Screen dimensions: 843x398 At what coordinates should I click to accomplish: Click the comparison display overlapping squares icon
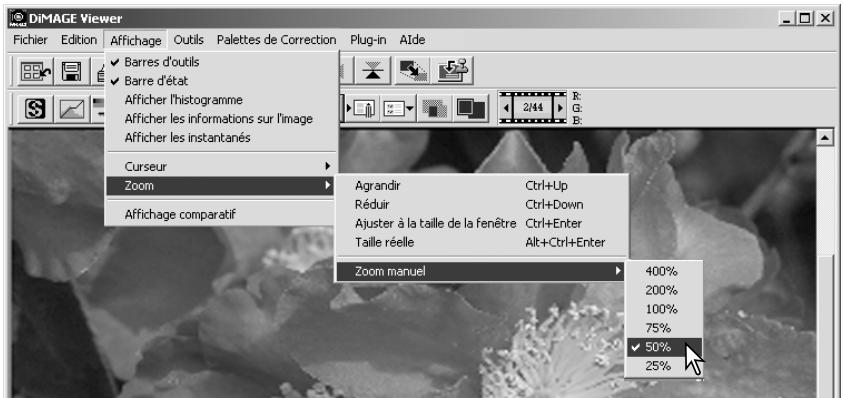(x=435, y=109)
